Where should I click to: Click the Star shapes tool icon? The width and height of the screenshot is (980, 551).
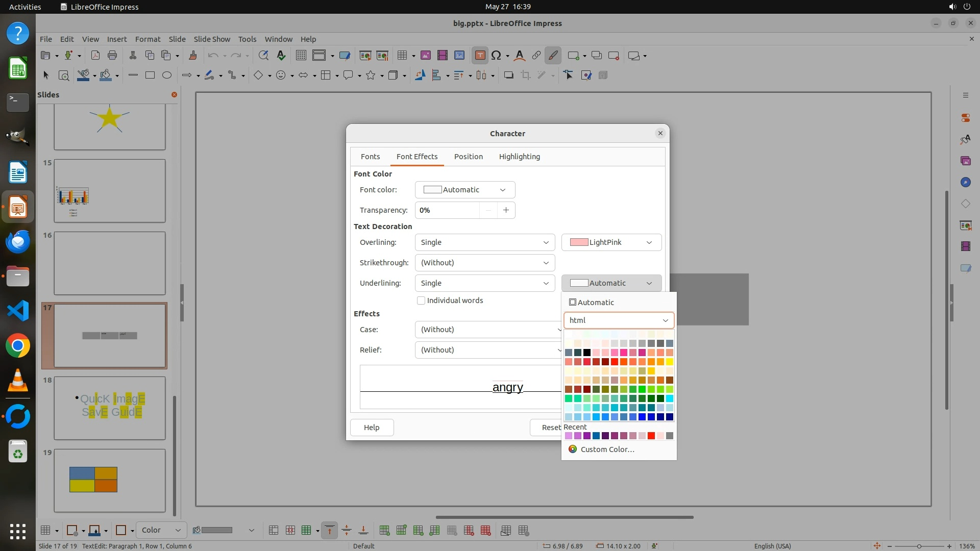coord(371,76)
